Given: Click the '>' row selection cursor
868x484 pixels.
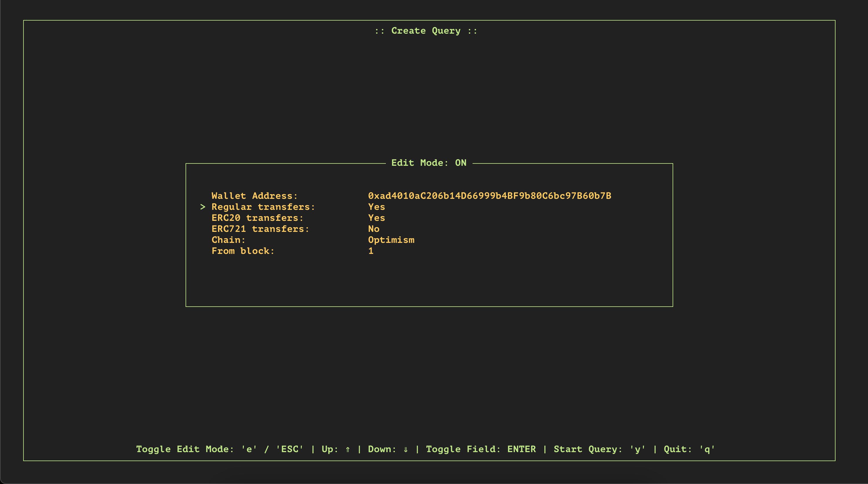Looking at the screenshot, I should pyautogui.click(x=203, y=207).
